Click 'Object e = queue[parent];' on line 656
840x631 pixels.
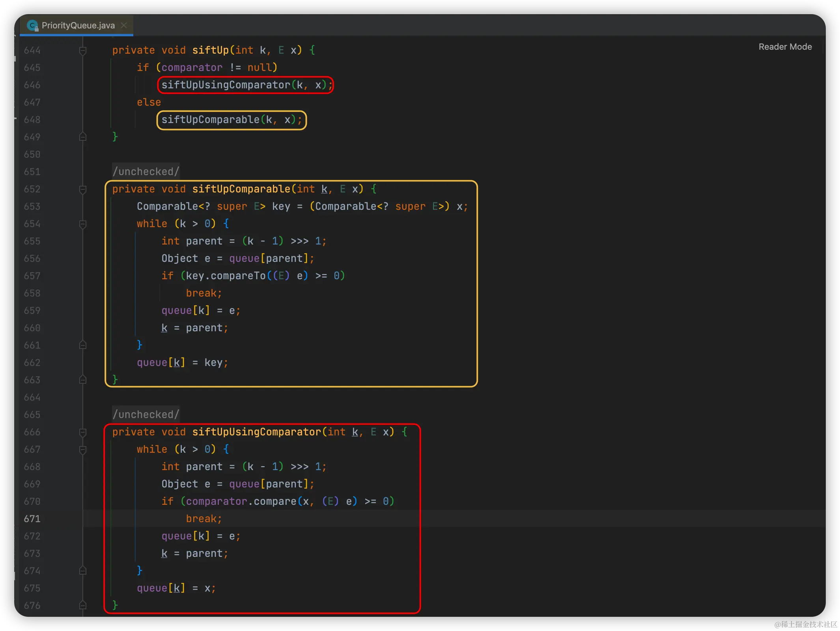coord(238,259)
